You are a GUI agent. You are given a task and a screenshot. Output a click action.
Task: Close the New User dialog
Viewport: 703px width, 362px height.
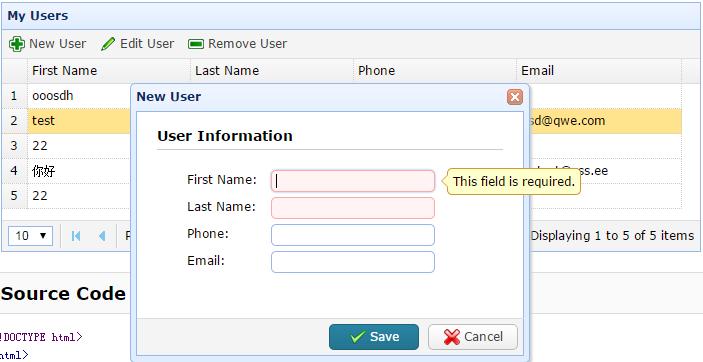click(515, 97)
